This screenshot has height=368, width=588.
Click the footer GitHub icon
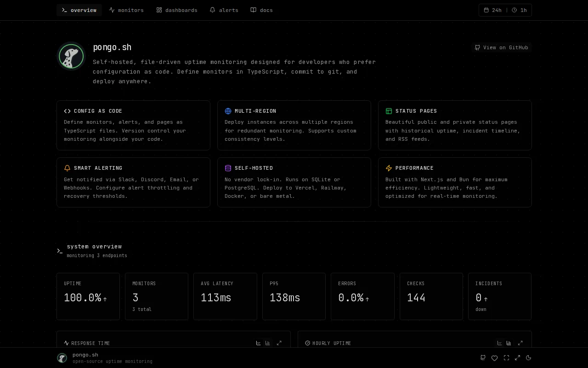(483, 358)
